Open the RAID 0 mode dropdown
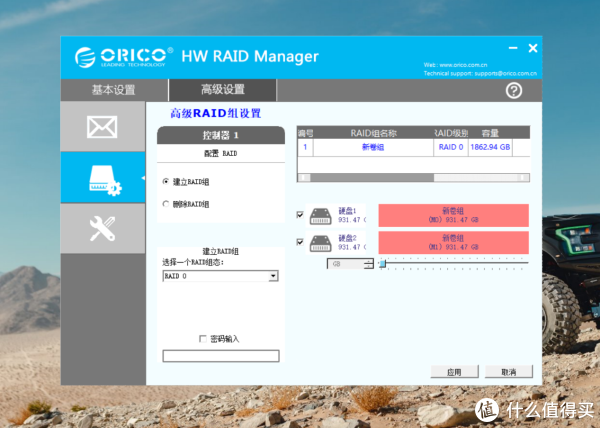 point(273,275)
